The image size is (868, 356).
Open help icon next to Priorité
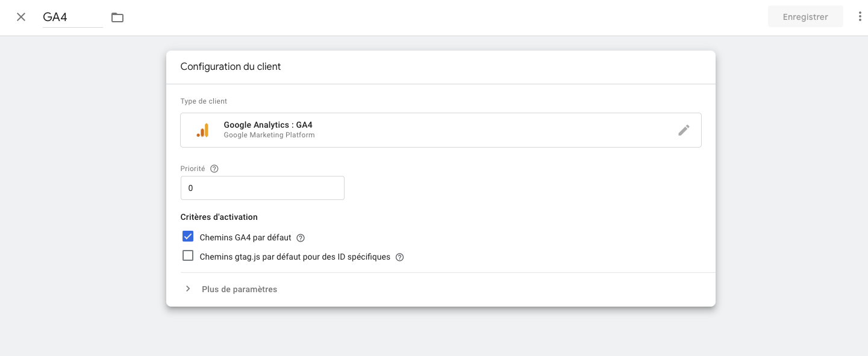pyautogui.click(x=214, y=169)
